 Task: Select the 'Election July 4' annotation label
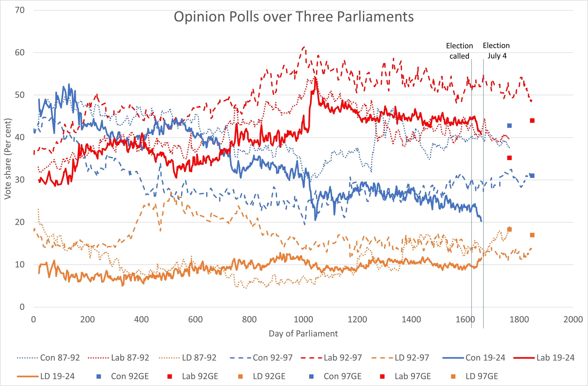click(x=497, y=51)
